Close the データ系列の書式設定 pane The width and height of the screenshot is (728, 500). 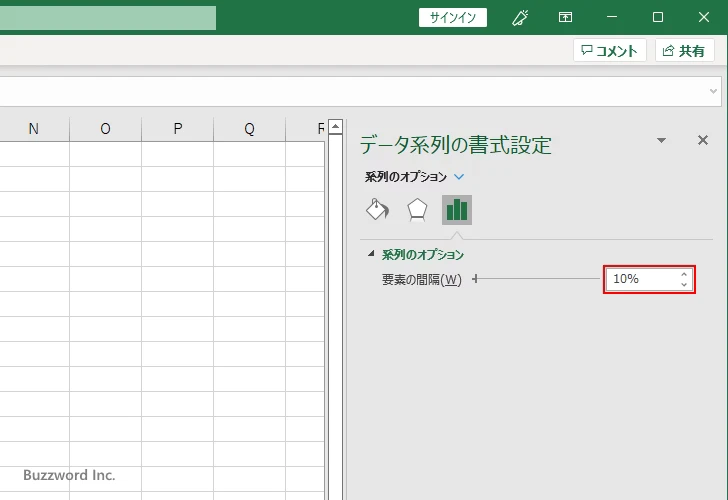703,140
